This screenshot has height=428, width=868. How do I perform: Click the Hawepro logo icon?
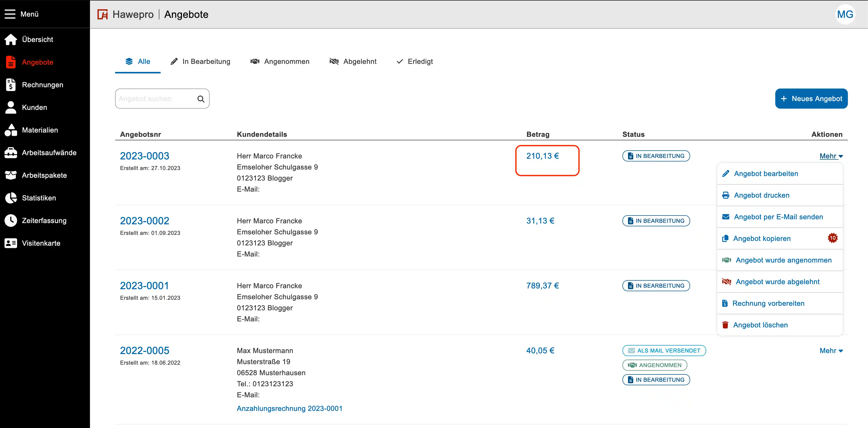point(103,15)
